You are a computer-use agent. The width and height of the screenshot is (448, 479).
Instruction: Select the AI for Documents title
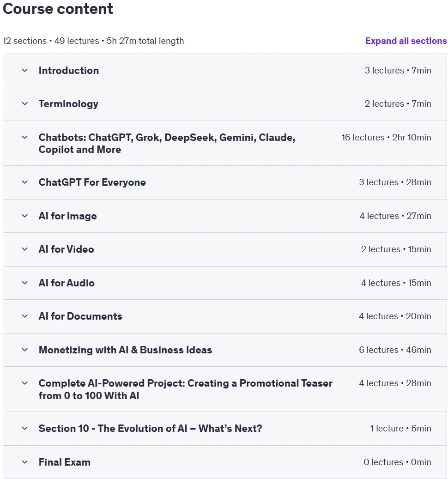pyautogui.click(x=80, y=316)
